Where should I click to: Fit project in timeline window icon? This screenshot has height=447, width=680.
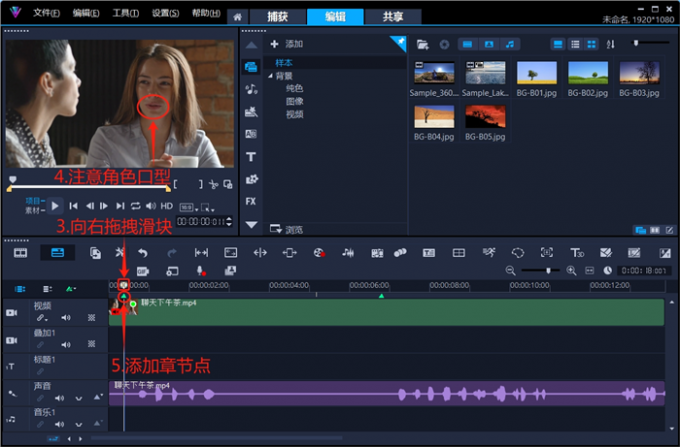[x=589, y=271]
